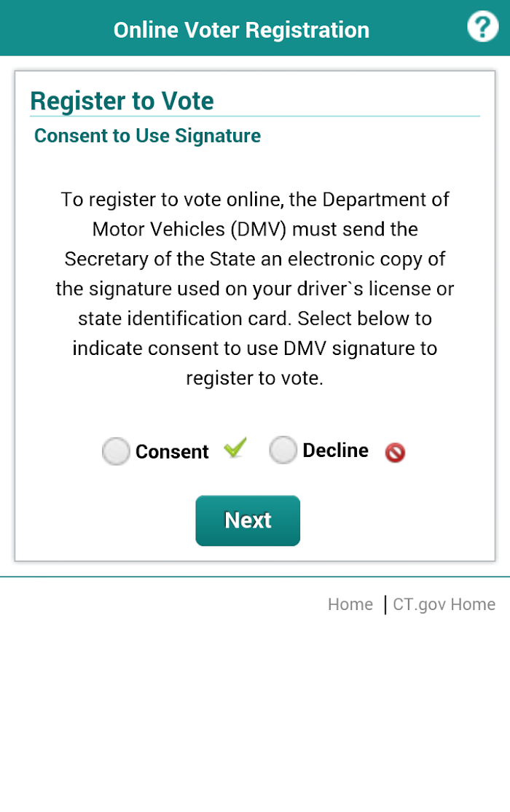
Task: Click the 'register to vote.' closing line
Action: (255, 378)
